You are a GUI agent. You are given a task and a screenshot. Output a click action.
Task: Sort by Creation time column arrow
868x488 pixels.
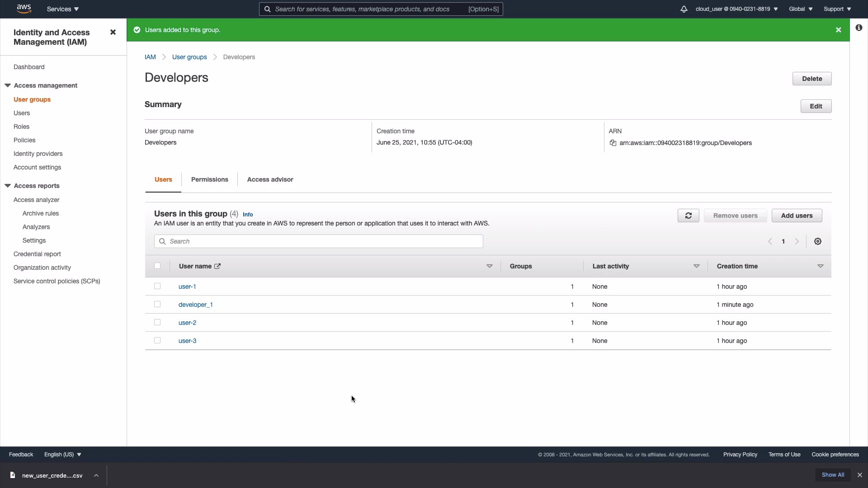click(x=820, y=266)
